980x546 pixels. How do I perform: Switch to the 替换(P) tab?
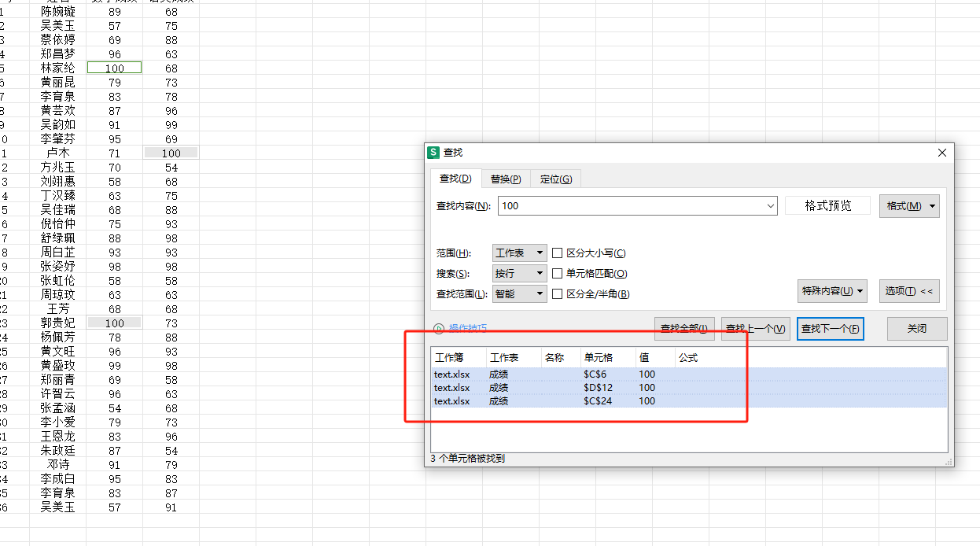[x=506, y=179]
